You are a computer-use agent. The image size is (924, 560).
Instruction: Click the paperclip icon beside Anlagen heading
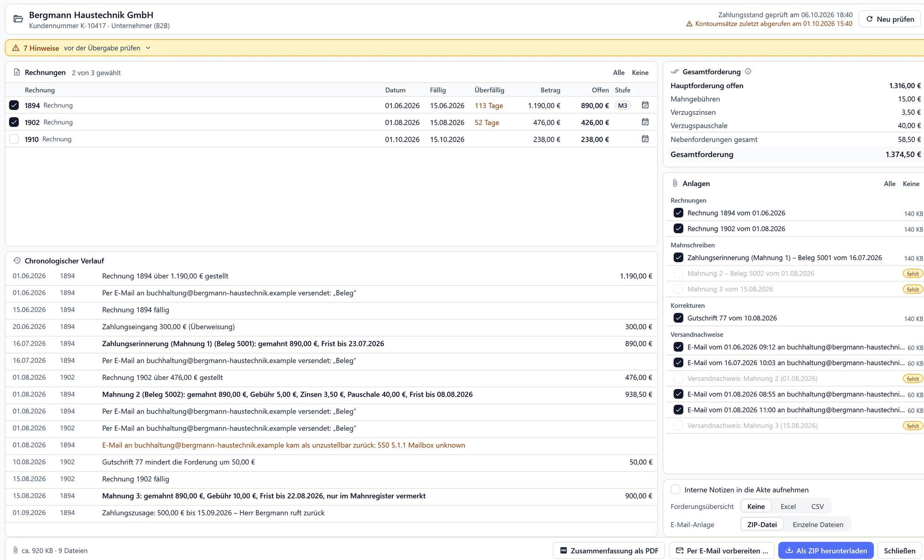pos(675,183)
